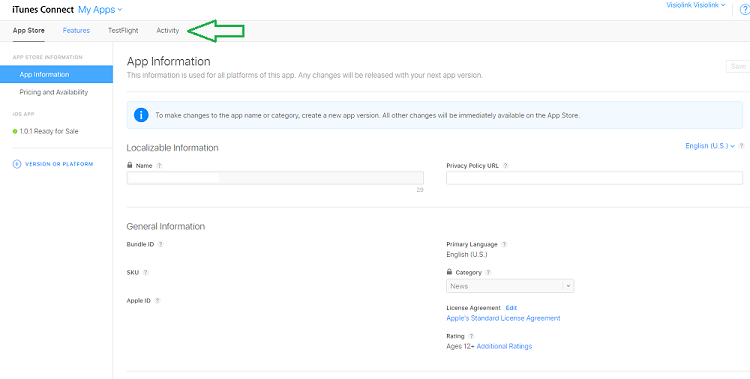Click the Apple ID label

coord(139,301)
